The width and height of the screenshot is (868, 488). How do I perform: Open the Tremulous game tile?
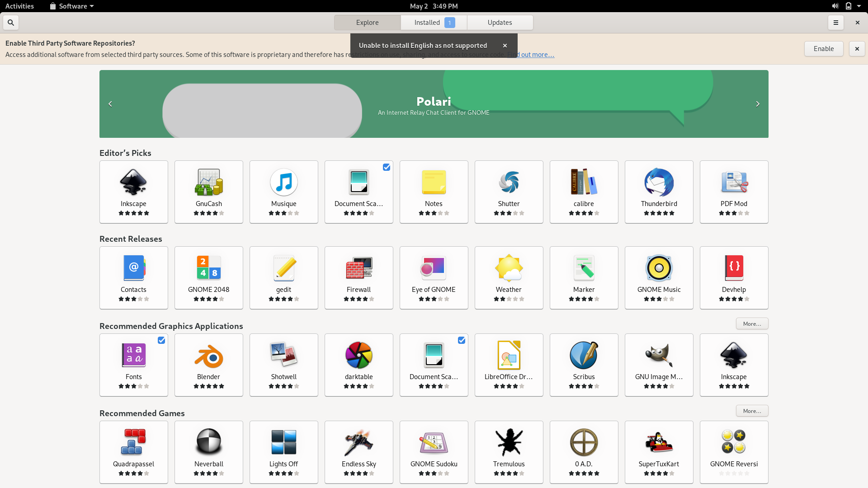coord(509,452)
